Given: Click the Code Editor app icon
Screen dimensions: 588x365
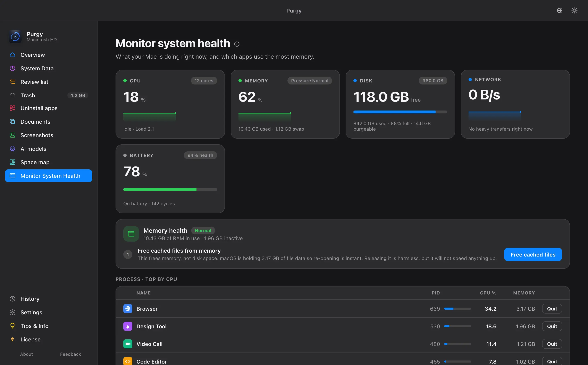Looking at the screenshot, I should pos(128,361).
